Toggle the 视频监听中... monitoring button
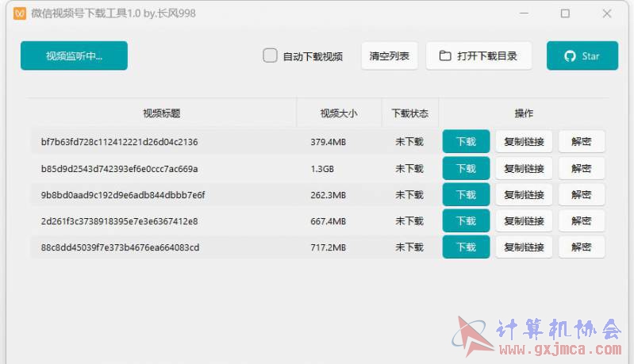The width and height of the screenshot is (634, 364). click(x=74, y=56)
